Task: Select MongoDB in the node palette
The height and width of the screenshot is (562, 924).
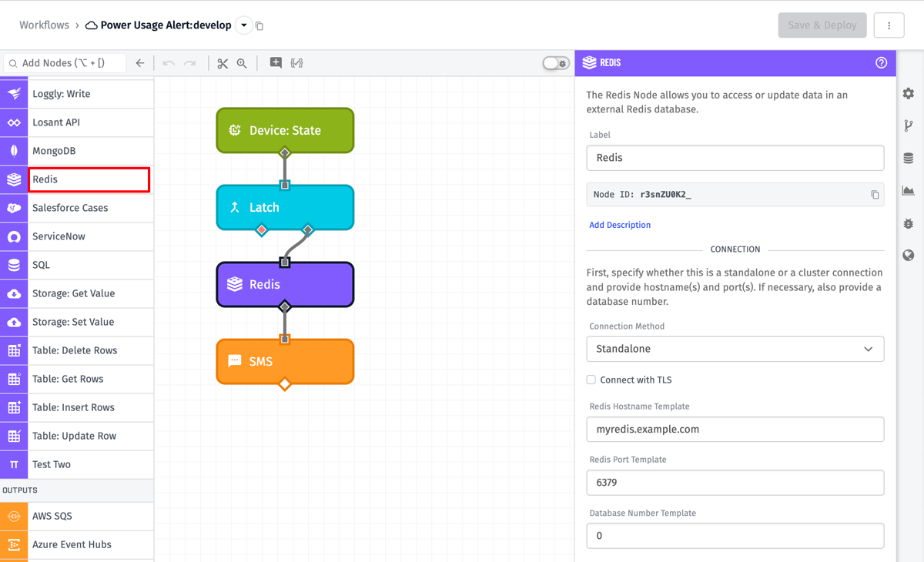Action: pyautogui.click(x=77, y=151)
